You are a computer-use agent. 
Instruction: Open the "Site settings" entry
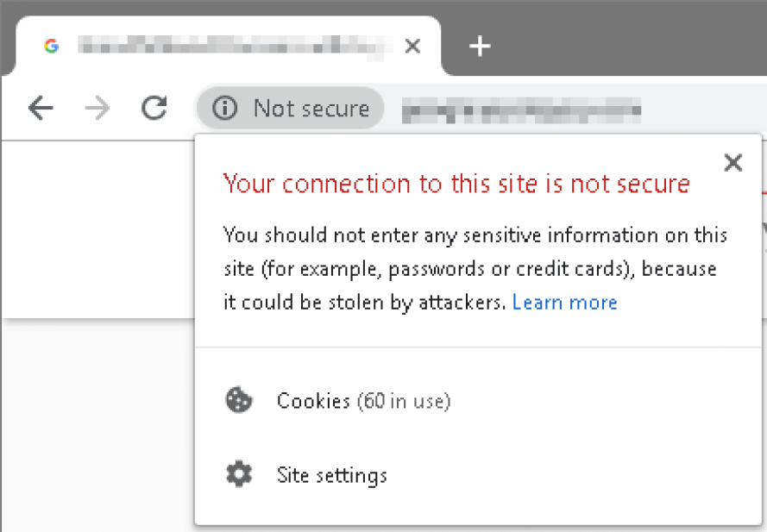pos(332,475)
